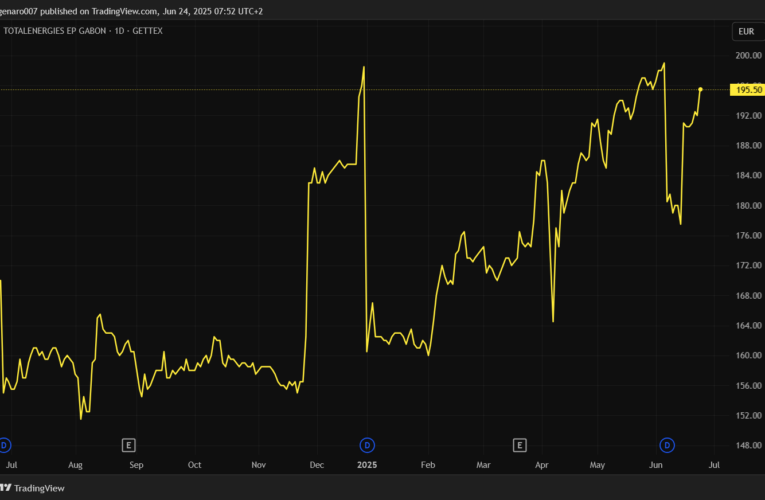This screenshot has width=765, height=500.
Task: Click the 172.00 price axis label
Action: pos(748,265)
